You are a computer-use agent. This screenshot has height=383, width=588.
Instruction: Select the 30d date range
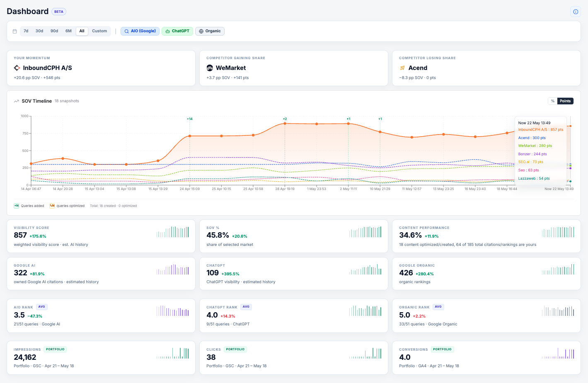(x=39, y=31)
